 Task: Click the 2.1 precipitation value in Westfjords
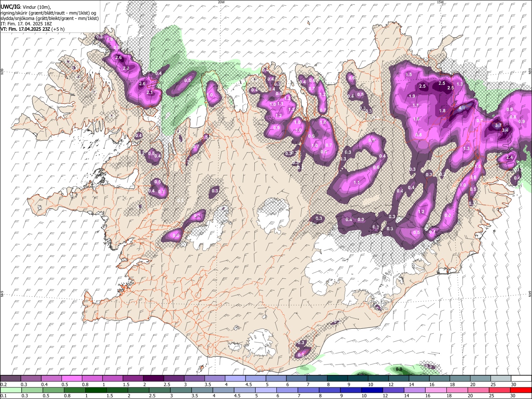click(x=150, y=92)
